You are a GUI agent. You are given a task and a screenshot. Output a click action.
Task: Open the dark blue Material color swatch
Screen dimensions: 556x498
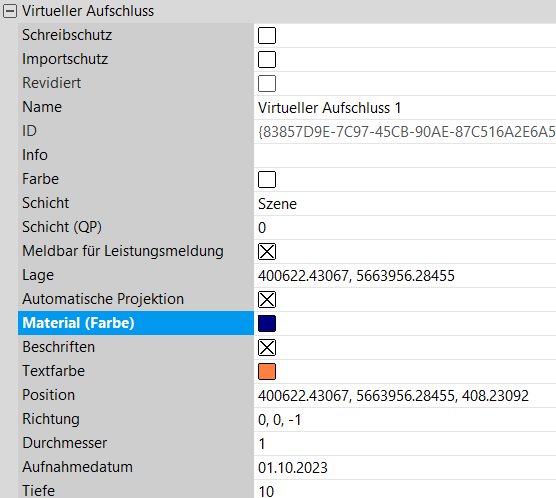coord(267,323)
